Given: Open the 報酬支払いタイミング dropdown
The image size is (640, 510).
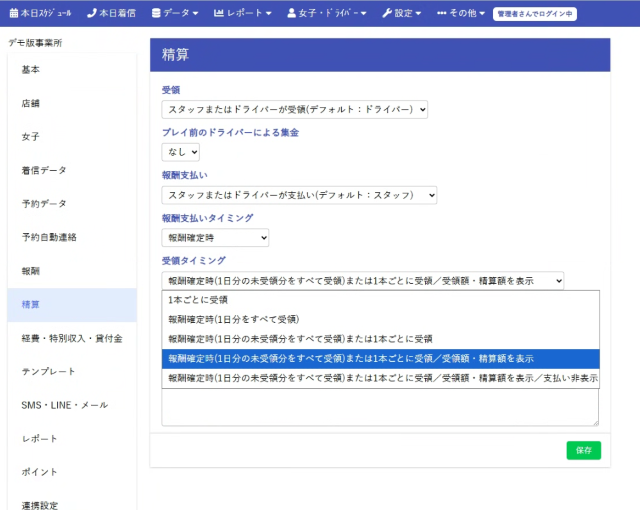Looking at the screenshot, I should (x=215, y=238).
